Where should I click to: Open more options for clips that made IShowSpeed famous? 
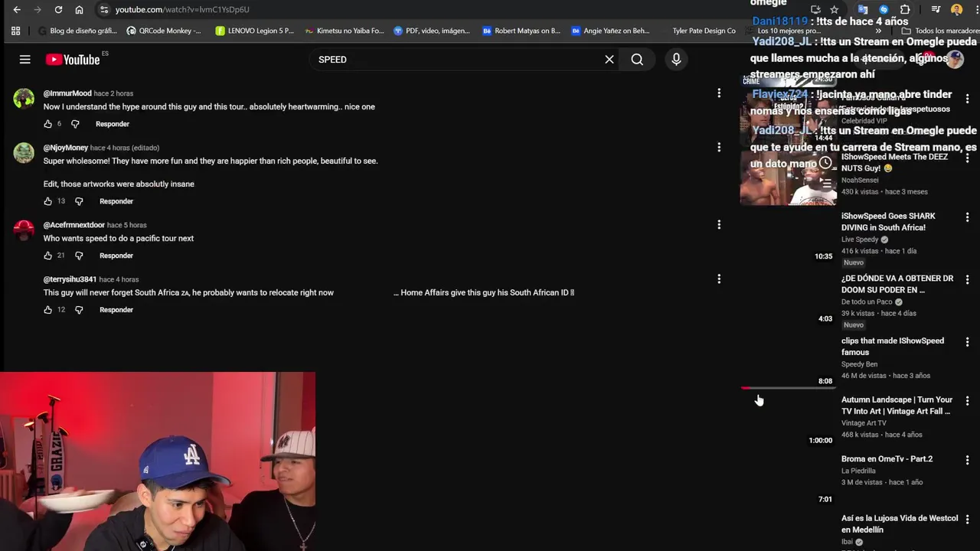tap(968, 342)
